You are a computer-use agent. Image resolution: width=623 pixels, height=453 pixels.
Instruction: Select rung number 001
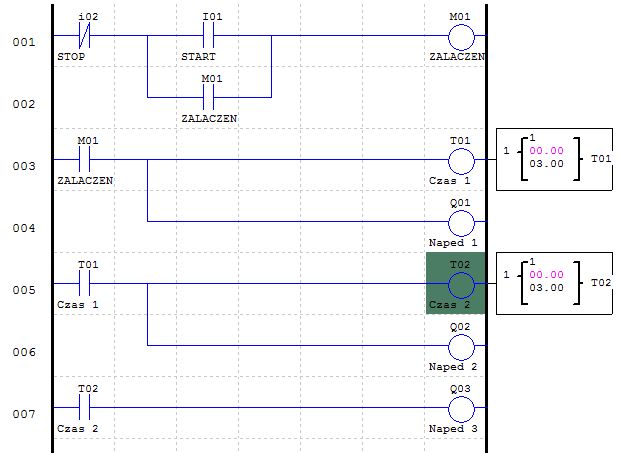tap(23, 42)
